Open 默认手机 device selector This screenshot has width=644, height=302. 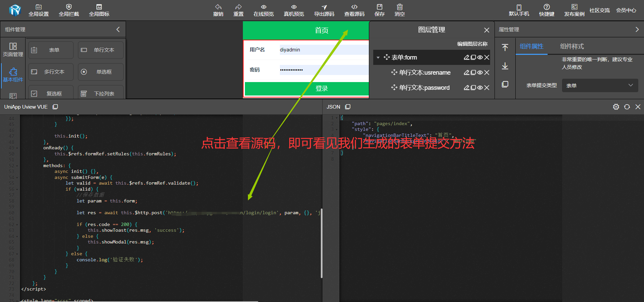(x=519, y=10)
